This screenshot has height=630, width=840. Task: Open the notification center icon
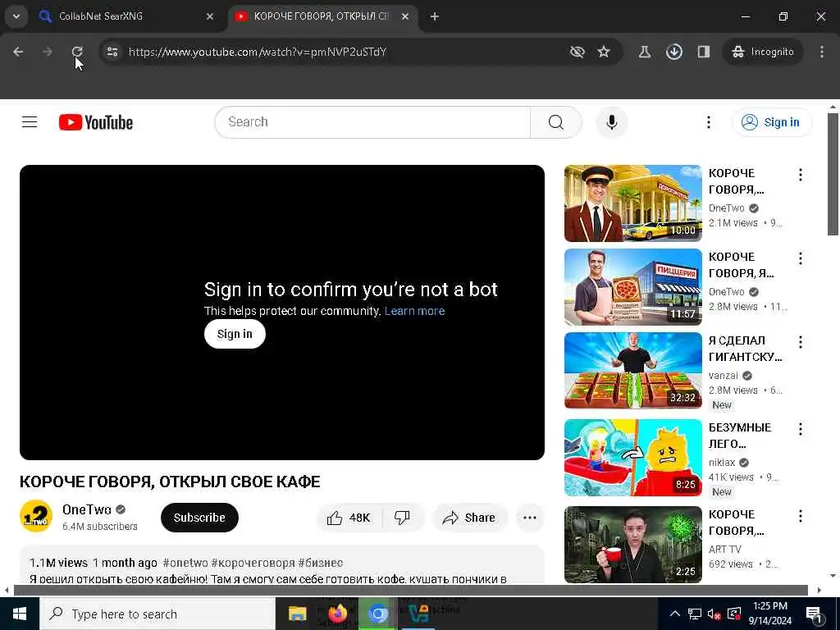click(x=814, y=614)
